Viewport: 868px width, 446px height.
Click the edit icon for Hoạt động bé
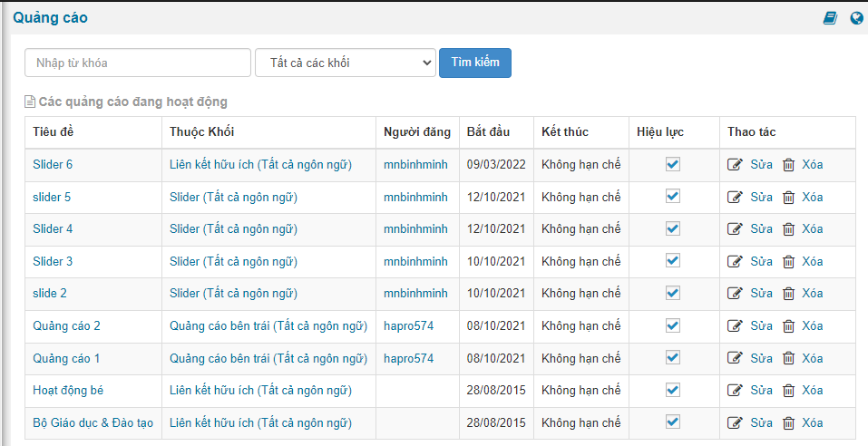(735, 391)
